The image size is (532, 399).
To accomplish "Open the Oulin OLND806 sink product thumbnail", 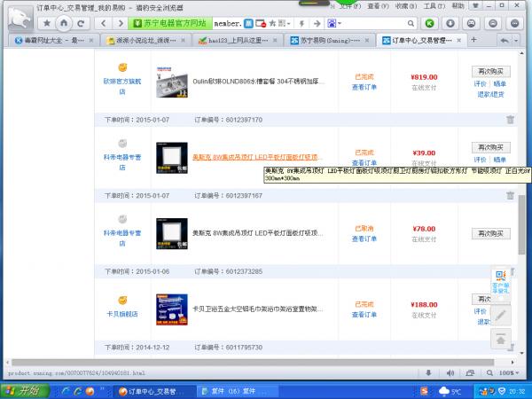I will point(172,82).
